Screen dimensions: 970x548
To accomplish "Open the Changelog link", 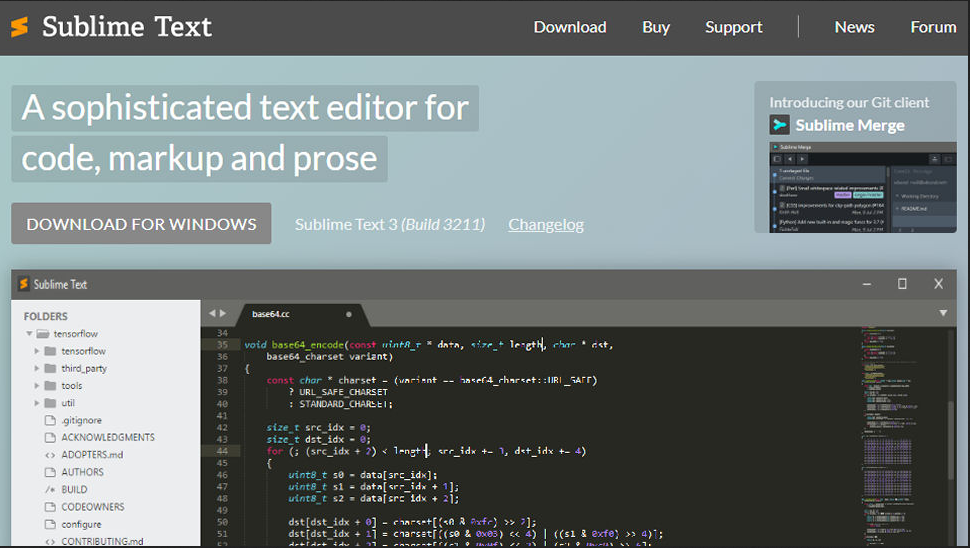I will click(x=546, y=225).
